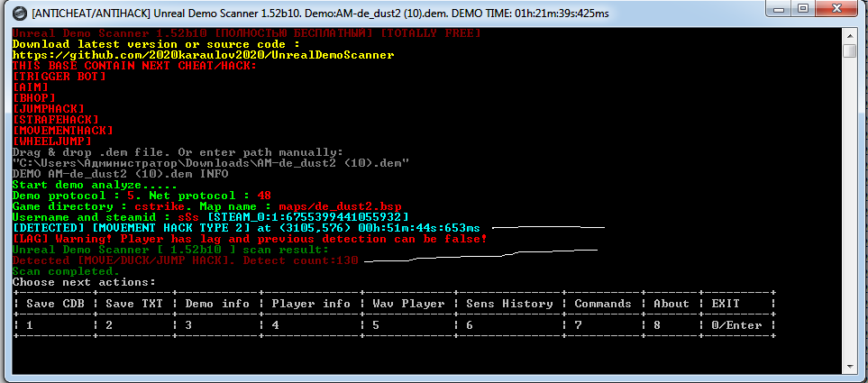Click the "Download latest version or source code" line
Viewport: 868px width, 383px height.
[x=156, y=44]
